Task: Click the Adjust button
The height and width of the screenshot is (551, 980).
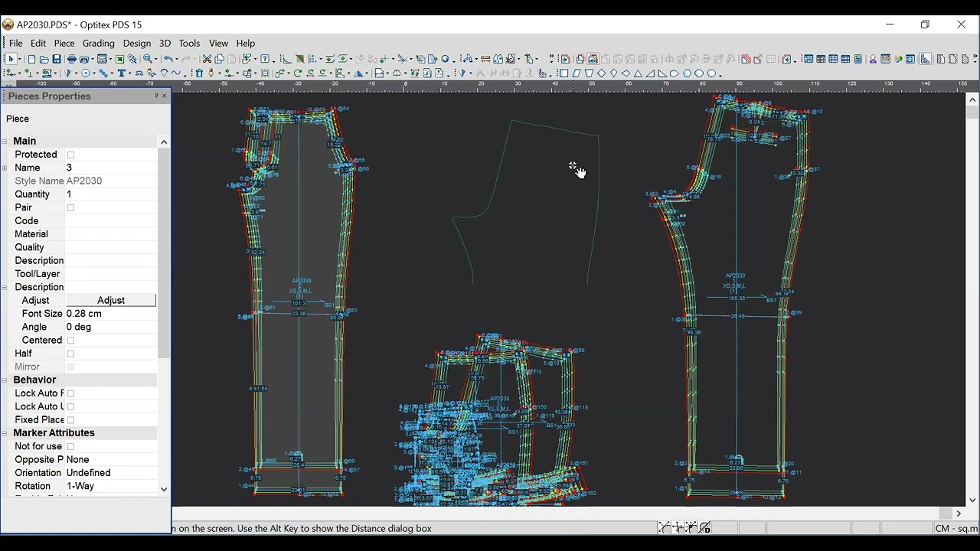Action: pyautogui.click(x=111, y=300)
